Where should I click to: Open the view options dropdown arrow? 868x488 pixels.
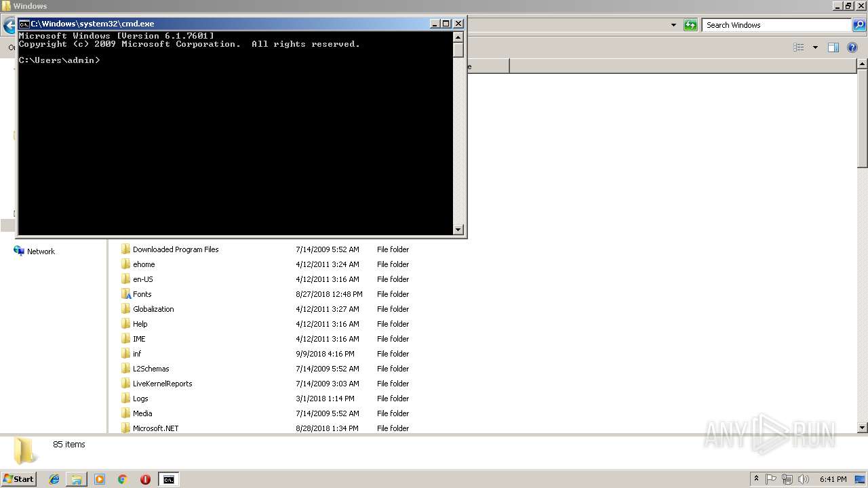815,47
